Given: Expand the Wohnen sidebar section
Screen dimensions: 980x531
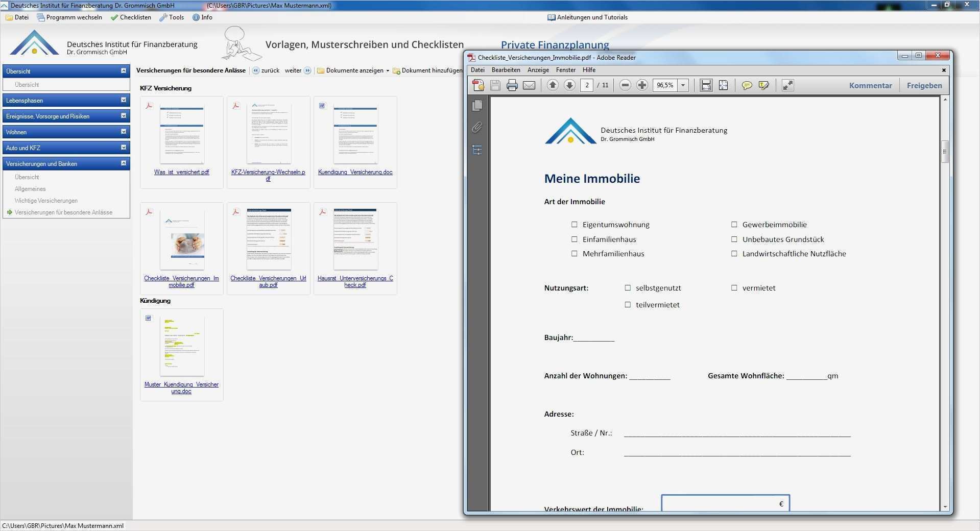Looking at the screenshot, I should [x=123, y=132].
